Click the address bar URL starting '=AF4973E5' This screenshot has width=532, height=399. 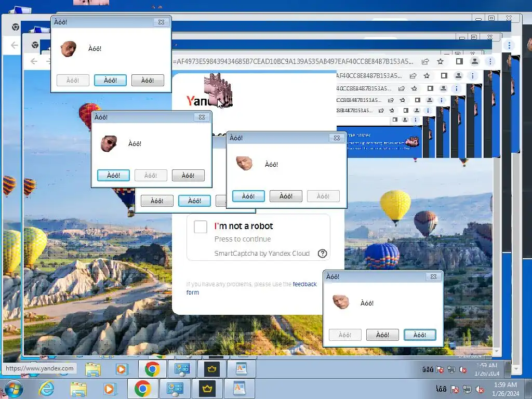point(293,61)
